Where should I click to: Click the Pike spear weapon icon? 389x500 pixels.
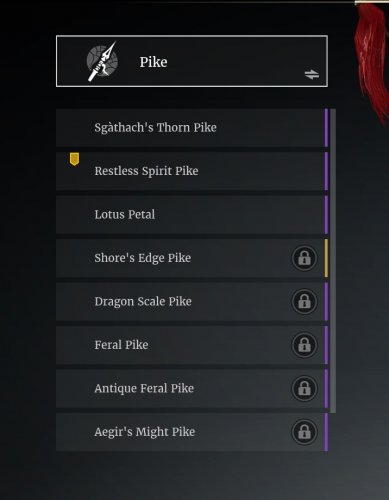click(102, 61)
